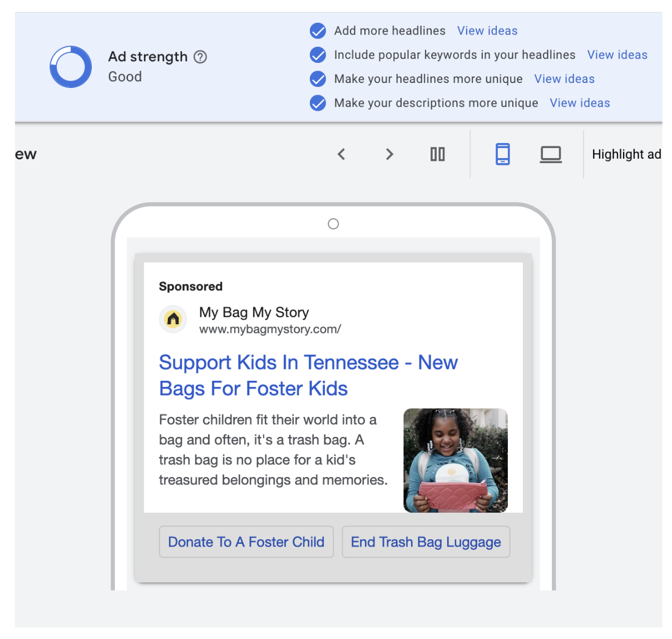Click the My Bag My Story business name

tap(254, 312)
